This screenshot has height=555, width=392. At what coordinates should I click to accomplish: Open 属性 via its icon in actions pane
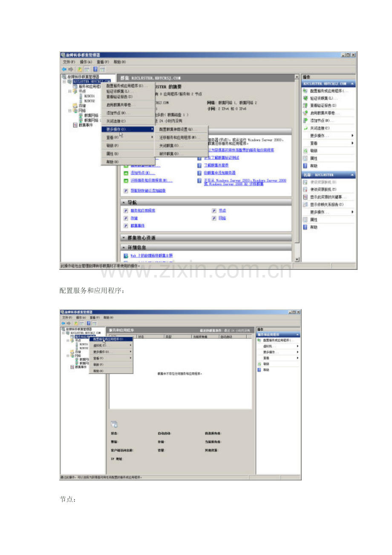305,157
